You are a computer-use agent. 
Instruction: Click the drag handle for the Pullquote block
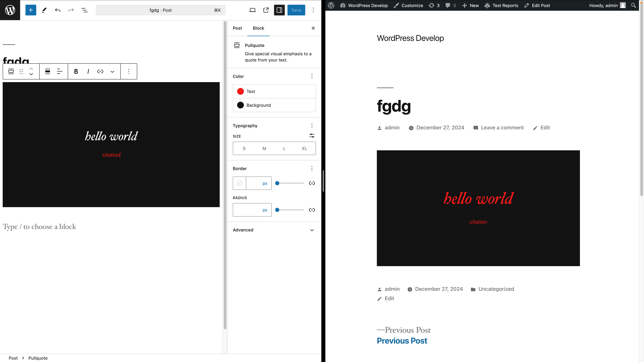click(x=21, y=71)
